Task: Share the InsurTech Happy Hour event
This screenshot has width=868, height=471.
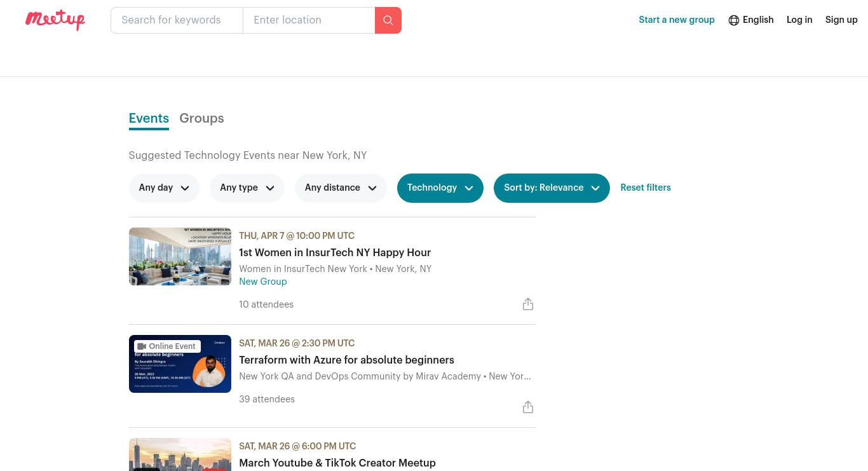Action: click(x=528, y=304)
